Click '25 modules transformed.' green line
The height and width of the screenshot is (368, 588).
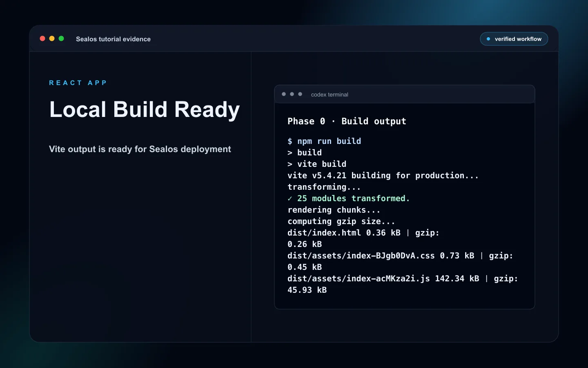[x=349, y=198]
